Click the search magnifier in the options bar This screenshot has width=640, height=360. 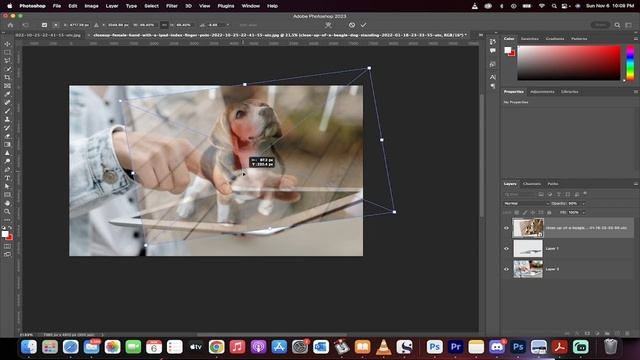point(617,25)
